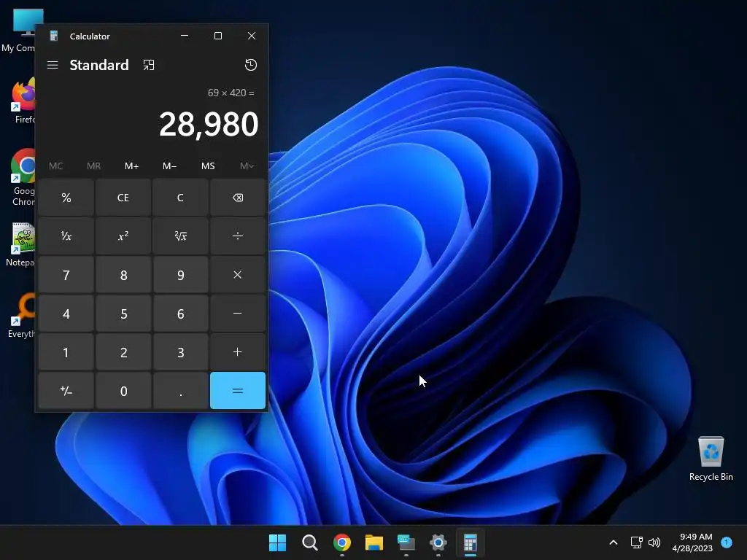Image resolution: width=747 pixels, height=560 pixels.
Task: Click digit 7 on the keypad
Action: pos(66,275)
